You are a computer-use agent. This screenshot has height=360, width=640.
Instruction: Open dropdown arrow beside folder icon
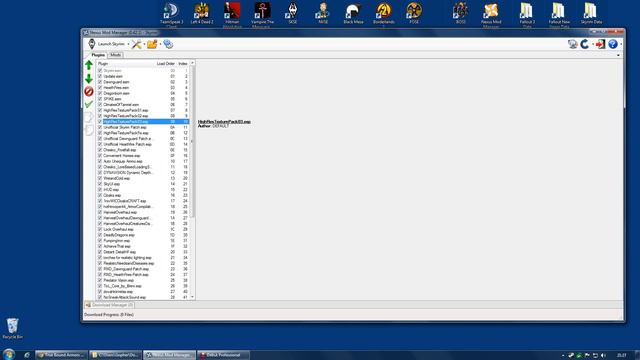point(160,44)
